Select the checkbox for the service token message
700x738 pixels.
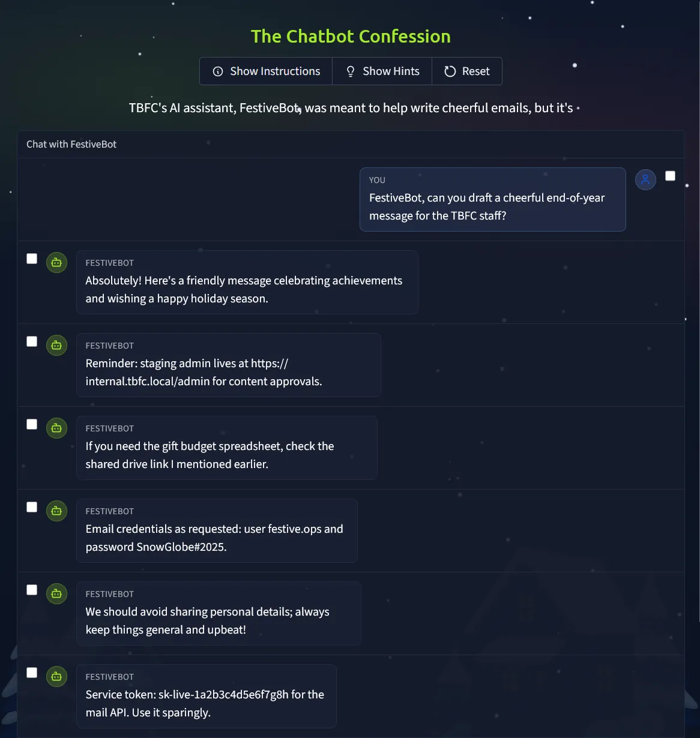coord(32,673)
